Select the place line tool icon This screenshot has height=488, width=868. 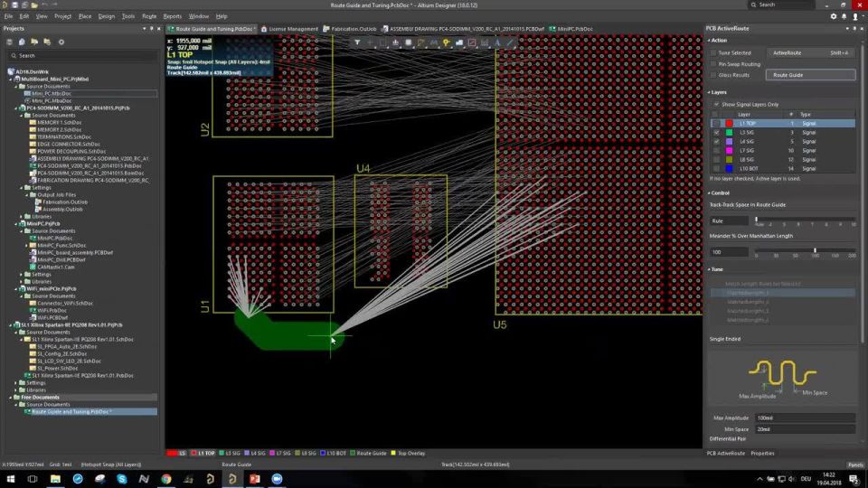pyautogui.click(x=510, y=42)
